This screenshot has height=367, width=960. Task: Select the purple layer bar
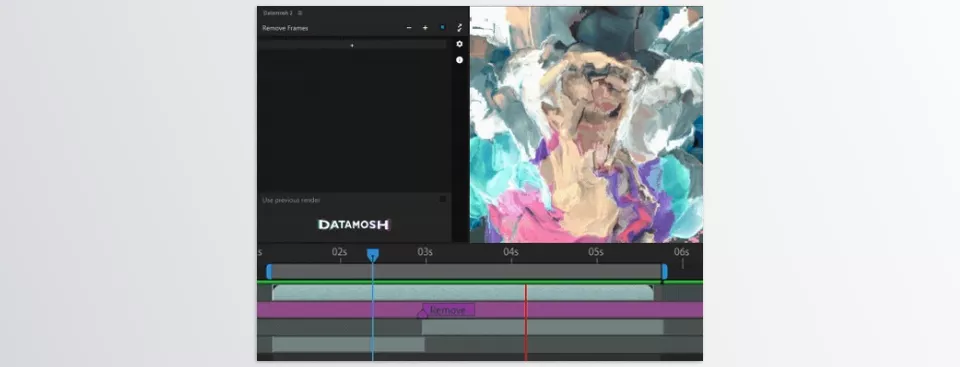[479, 310]
